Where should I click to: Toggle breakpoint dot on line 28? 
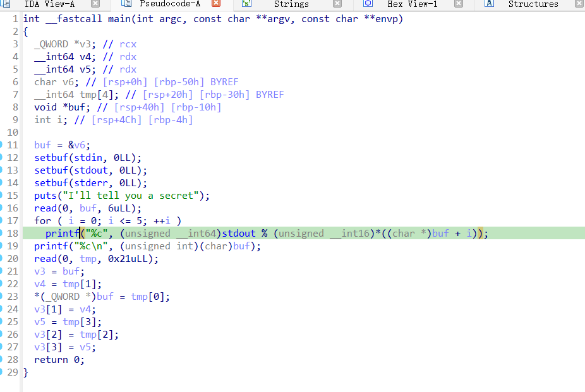[x=1, y=360]
